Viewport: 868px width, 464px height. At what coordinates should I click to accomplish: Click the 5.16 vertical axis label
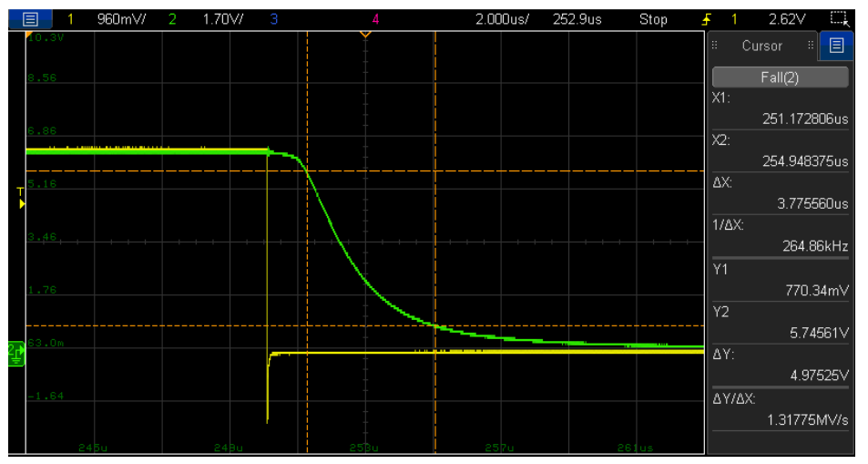click(42, 183)
